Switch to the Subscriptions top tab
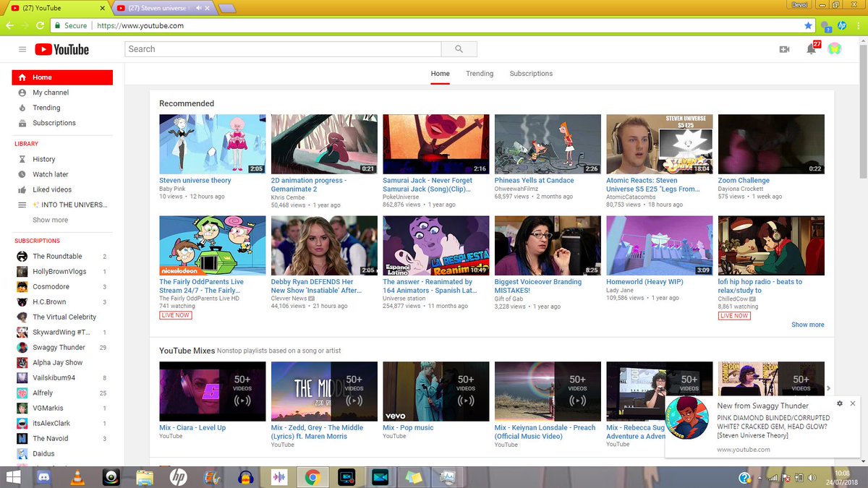 [x=531, y=74]
